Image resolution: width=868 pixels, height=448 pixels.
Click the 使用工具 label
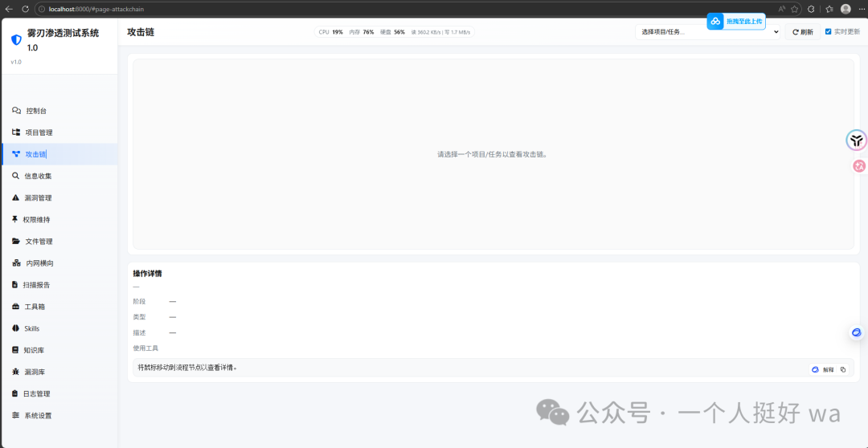[145, 348]
